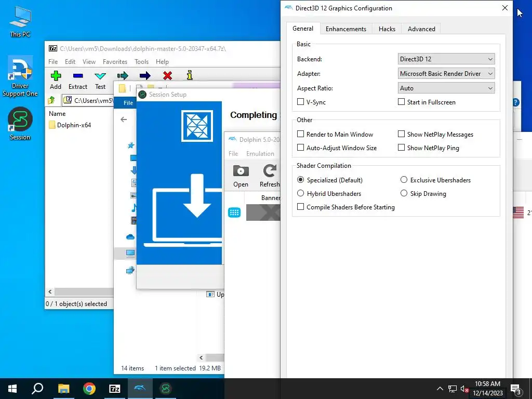Open the notification center icon
The width and height of the screenshot is (532, 399).
click(x=516, y=389)
